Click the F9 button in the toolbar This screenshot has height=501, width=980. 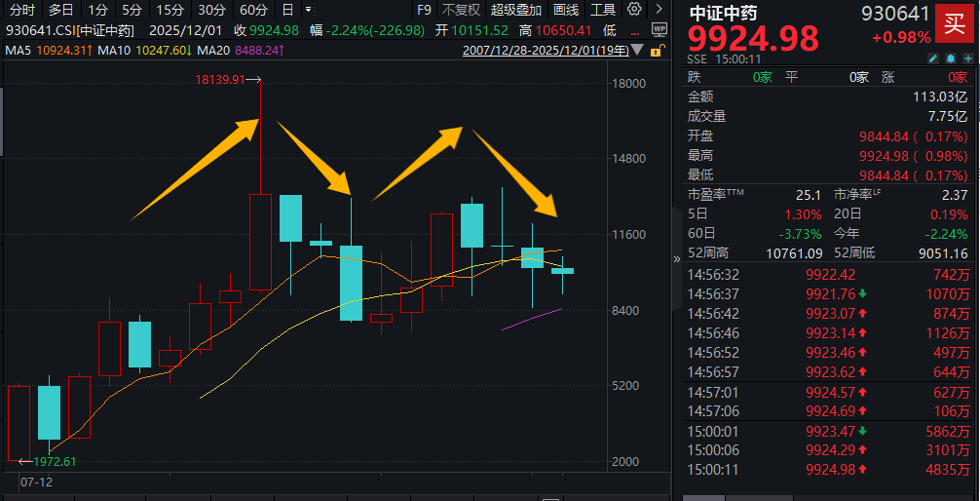coord(424,10)
